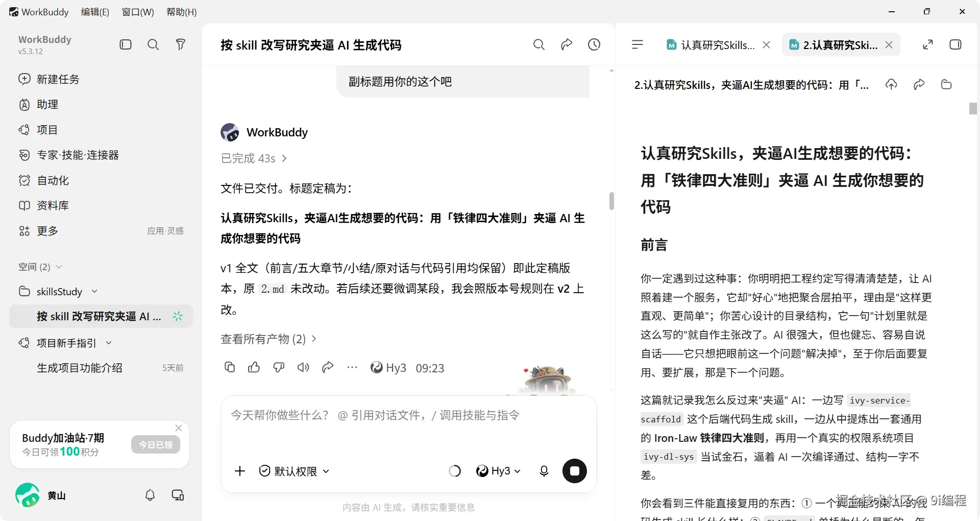Stop generation with black stop button
Viewport: 980px width, 521px height.
pyautogui.click(x=575, y=471)
